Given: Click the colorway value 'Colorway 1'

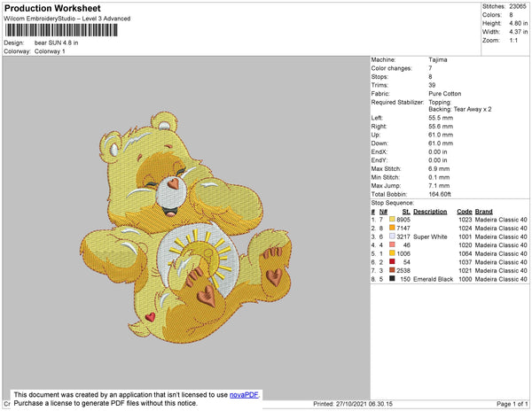Looking at the screenshot, I should point(50,51).
